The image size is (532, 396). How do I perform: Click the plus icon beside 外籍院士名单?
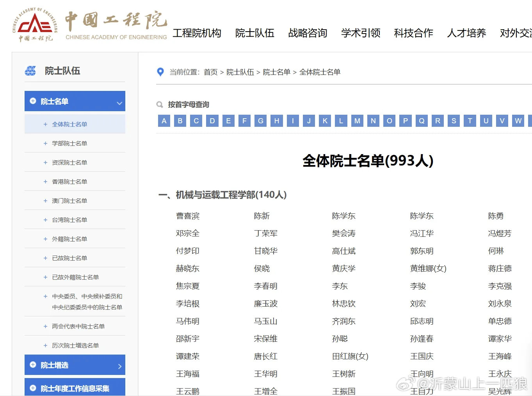point(45,239)
